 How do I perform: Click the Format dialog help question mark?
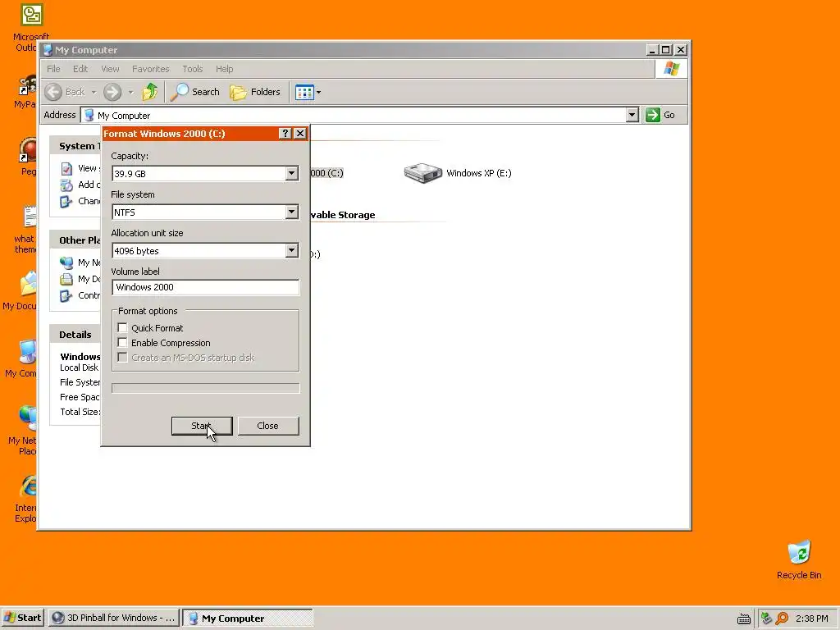coord(285,134)
